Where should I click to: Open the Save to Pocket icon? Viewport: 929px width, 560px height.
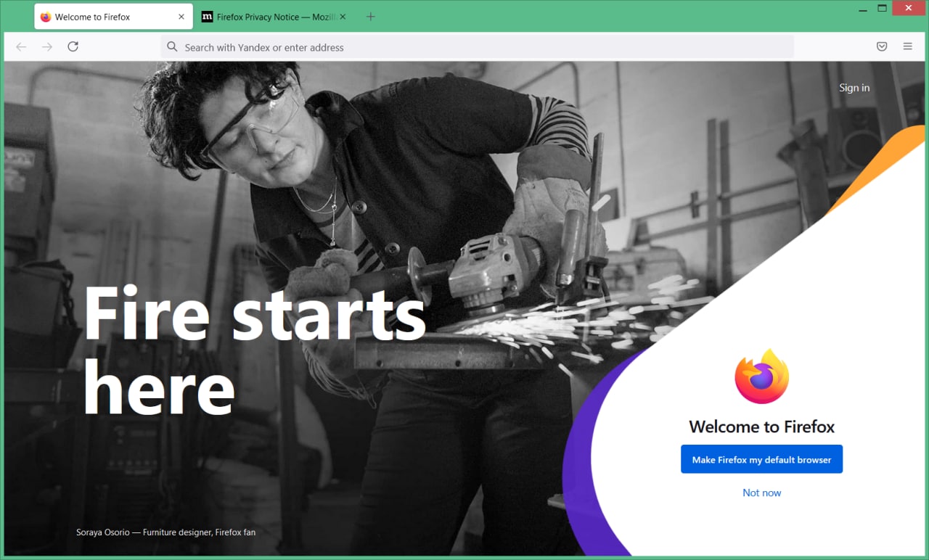[882, 46]
